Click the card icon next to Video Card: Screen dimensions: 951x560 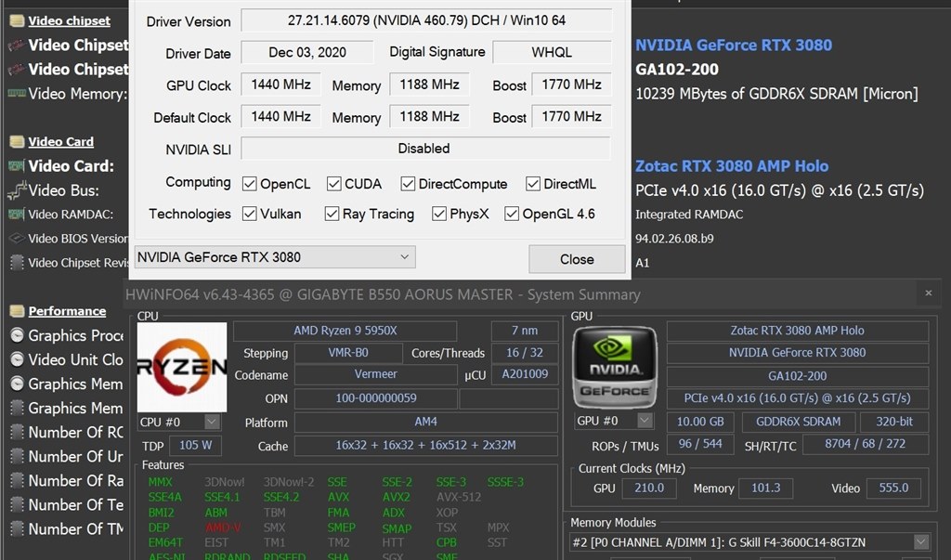pyautogui.click(x=17, y=165)
